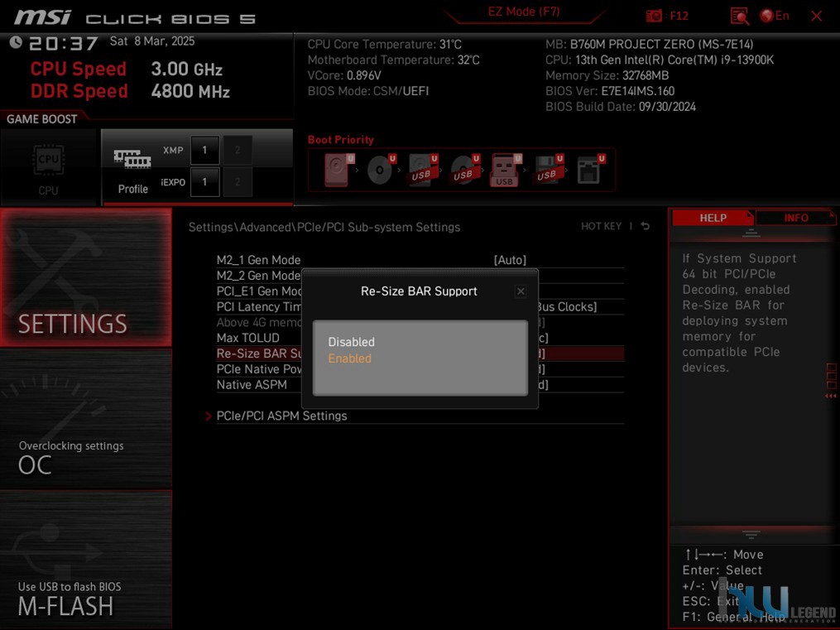Select the USB flash key boot icon
Image resolution: width=840 pixels, height=630 pixels.
coord(505,170)
